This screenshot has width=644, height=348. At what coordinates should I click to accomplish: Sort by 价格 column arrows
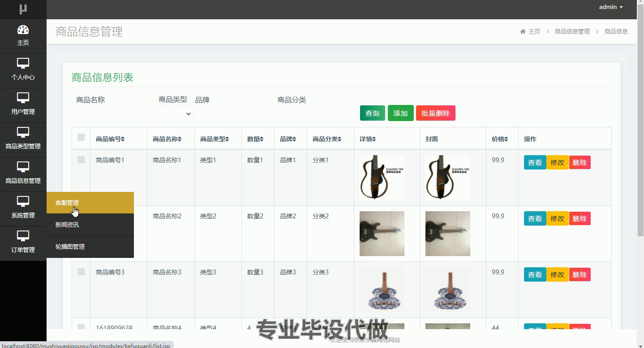pyautogui.click(x=506, y=139)
